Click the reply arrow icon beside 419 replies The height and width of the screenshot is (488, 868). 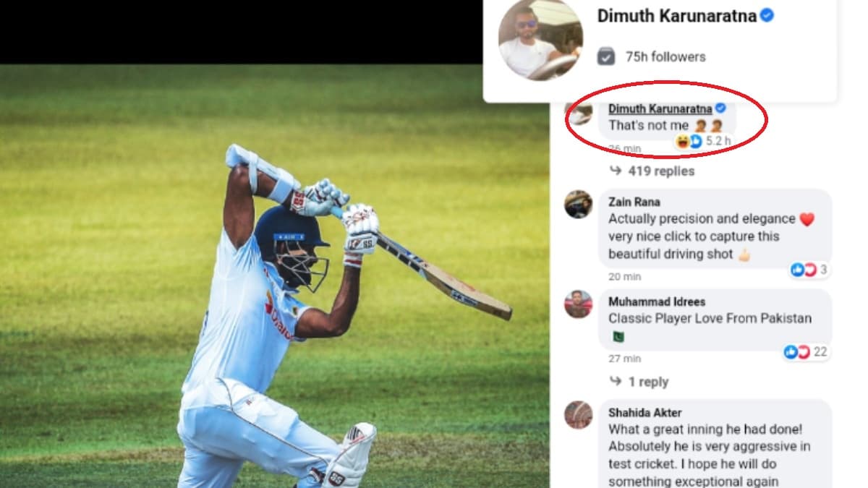point(615,171)
